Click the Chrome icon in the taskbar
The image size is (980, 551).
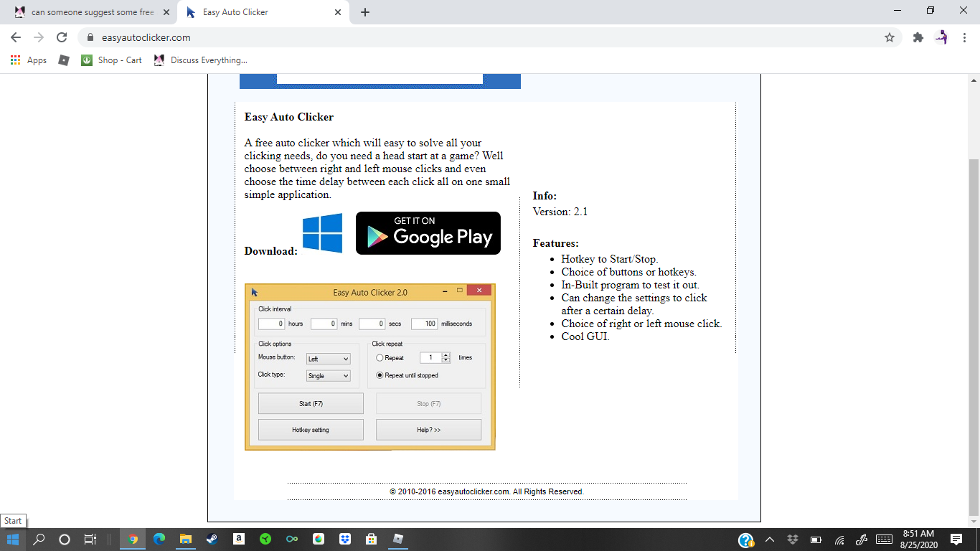[132, 540]
